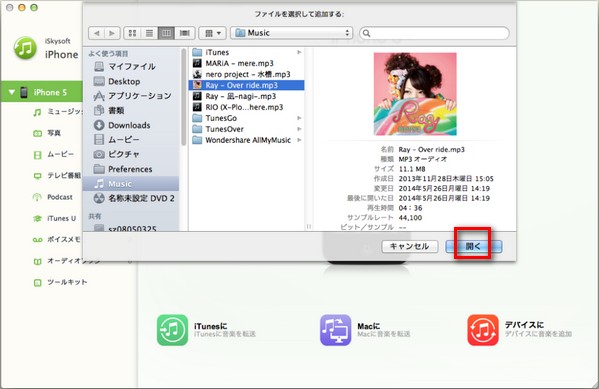Open ツールキット in iSkysoft sidebar

click(x=60, y=283)
